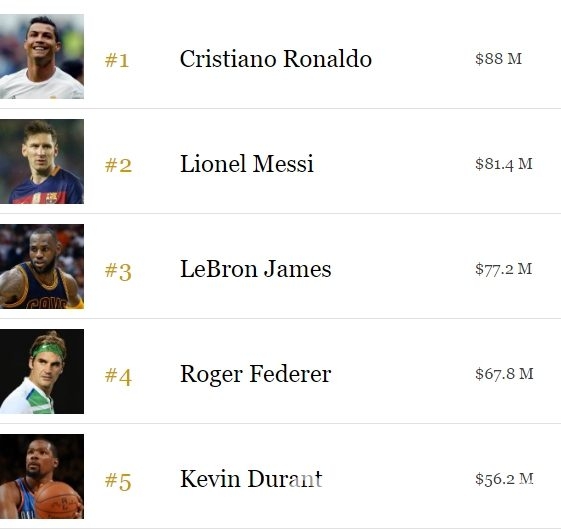
Task: Open Kevin Durant's photo thumbnail
Action: click(42, 477)
